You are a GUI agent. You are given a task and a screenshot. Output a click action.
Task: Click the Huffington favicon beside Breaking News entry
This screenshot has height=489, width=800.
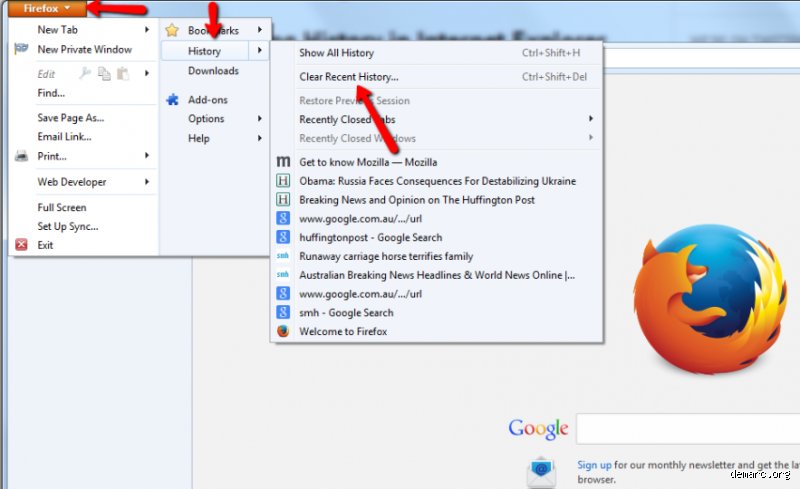[x=283, y=200]
